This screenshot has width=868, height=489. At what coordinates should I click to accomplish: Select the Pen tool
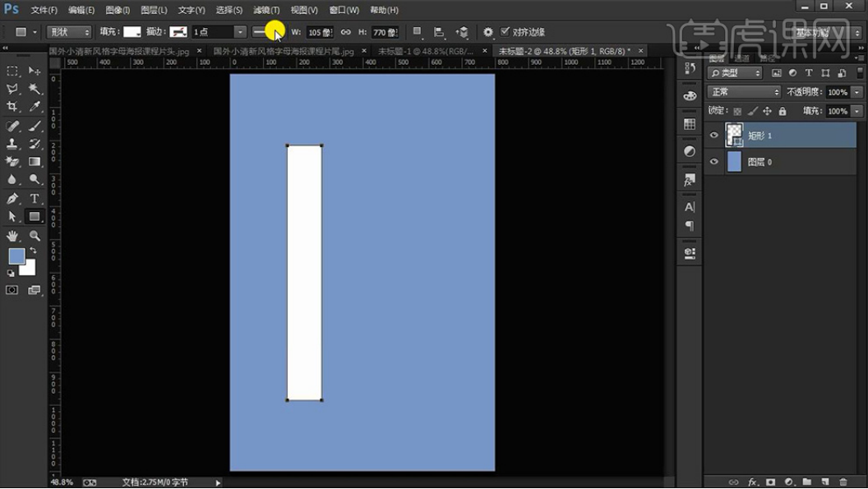pos(12,198)
